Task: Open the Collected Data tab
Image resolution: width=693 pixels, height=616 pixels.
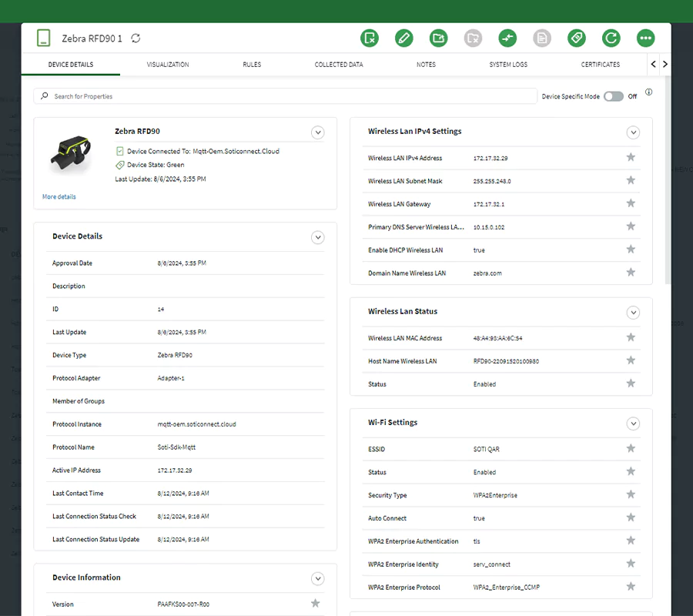Action: click(339, 65)
